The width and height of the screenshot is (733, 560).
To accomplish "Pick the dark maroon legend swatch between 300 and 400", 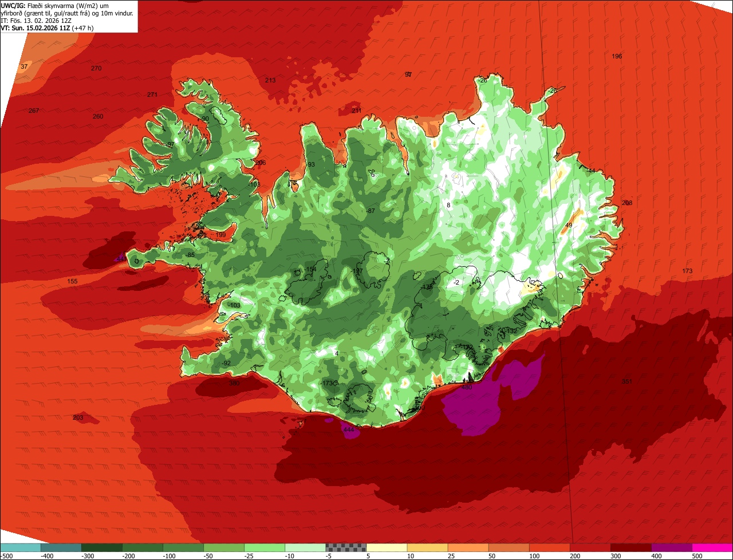I will [x=631, y=547].
